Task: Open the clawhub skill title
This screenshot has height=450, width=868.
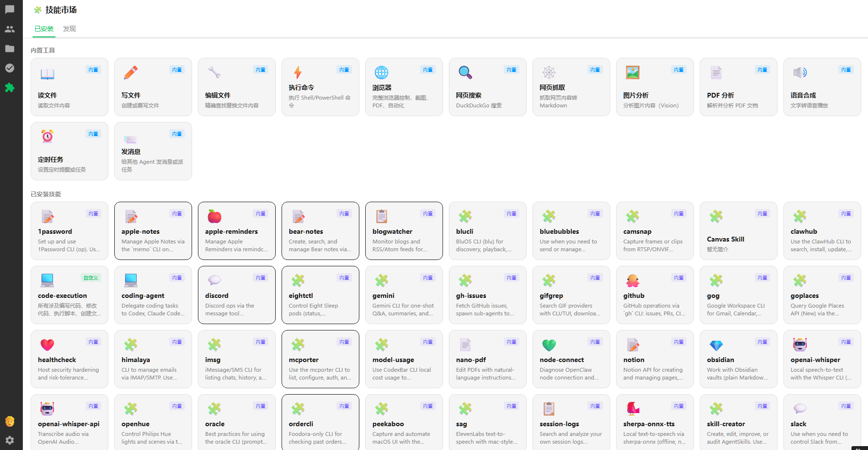Action: (x=804, y=232)
